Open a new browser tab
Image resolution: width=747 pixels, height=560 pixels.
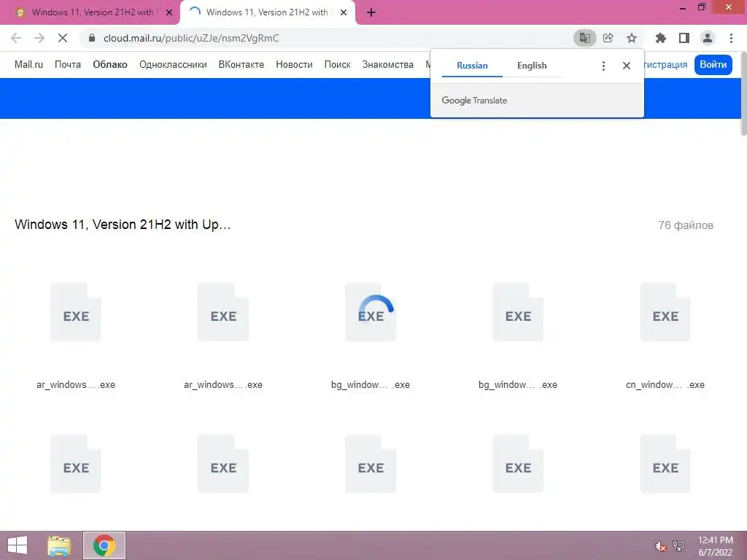[371, 13]
